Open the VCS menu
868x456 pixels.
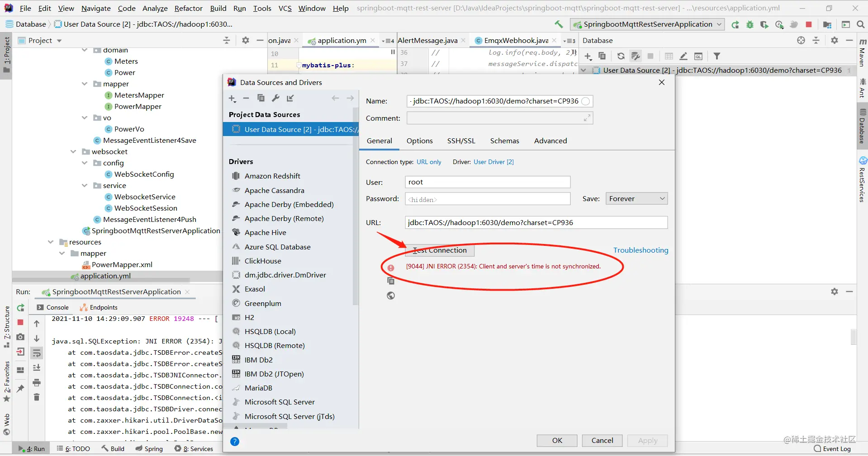point(285,8)
